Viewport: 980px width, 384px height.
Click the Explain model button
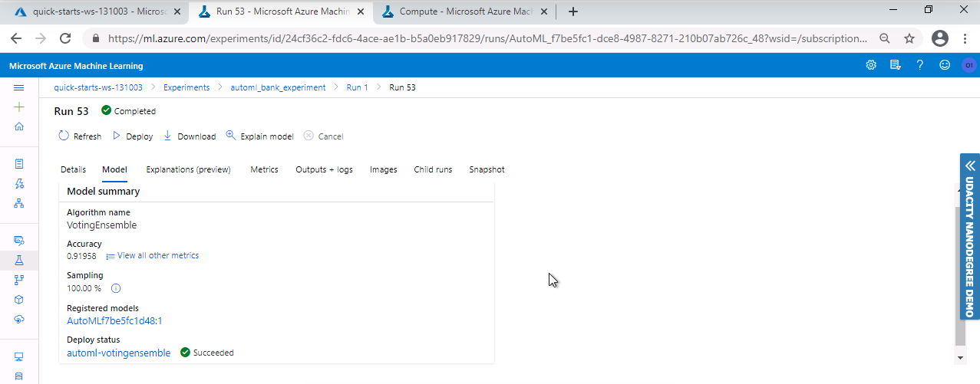pyautogui.click(x=259, y=136)
